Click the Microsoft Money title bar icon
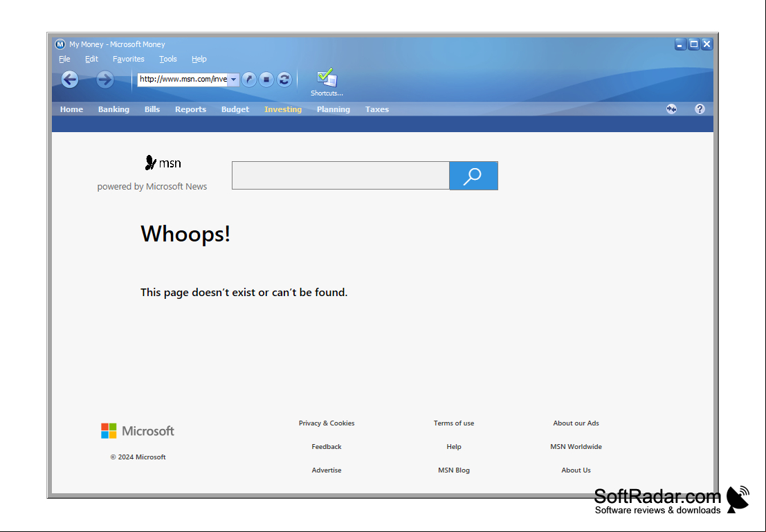 (x=60, y=44)
